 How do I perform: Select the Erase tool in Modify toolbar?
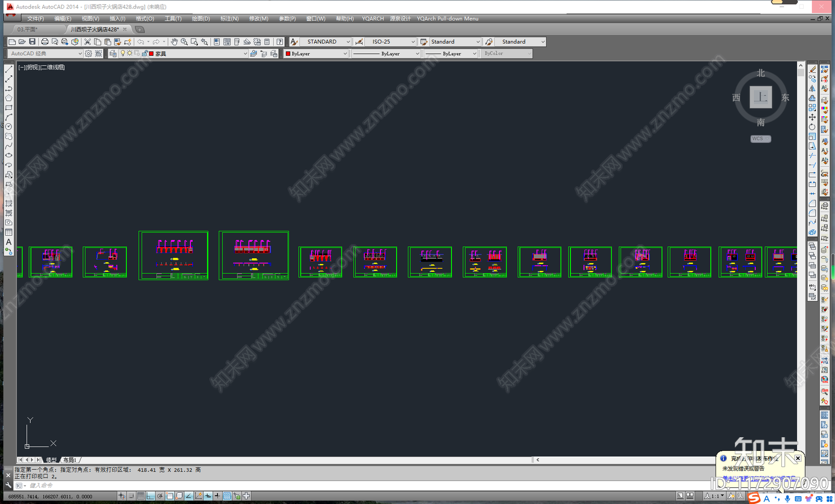812,69
